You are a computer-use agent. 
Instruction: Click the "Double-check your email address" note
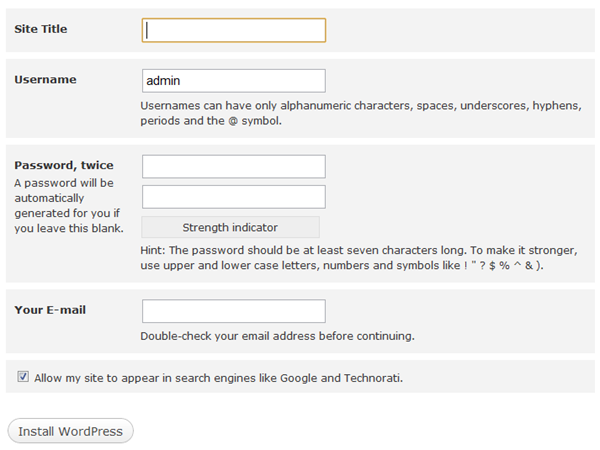click(277, 336)
